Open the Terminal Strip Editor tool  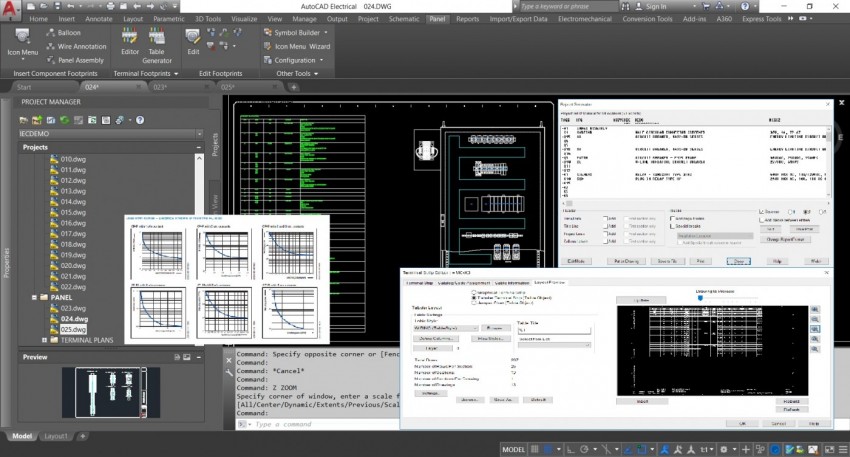pos(130,42)
